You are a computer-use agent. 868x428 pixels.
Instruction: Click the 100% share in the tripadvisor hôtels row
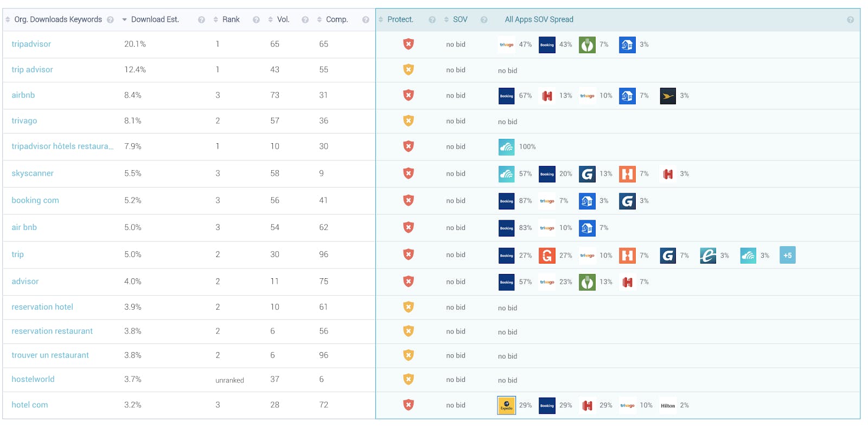(x=527, y=146)
